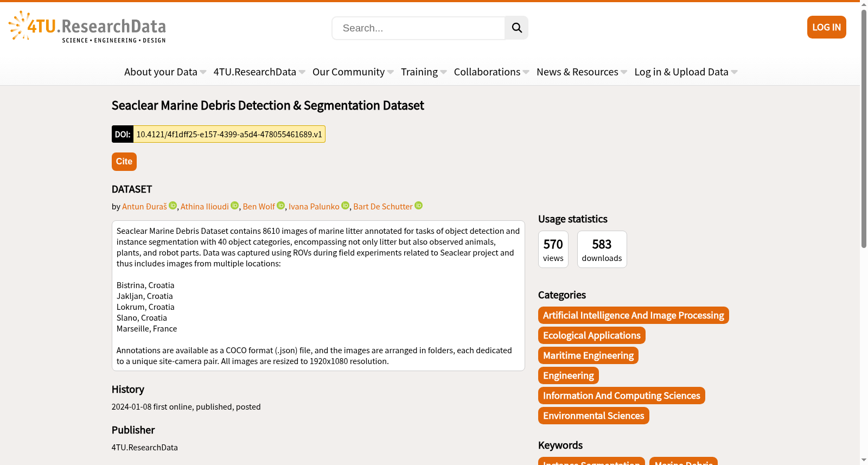
Task: Expand the Log in & Upload Data menu
Action: 686,72
